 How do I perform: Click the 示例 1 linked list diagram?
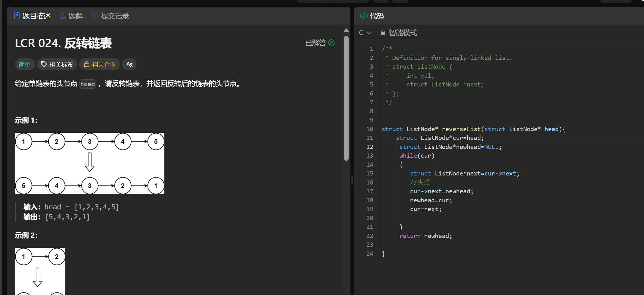point(90,163)
